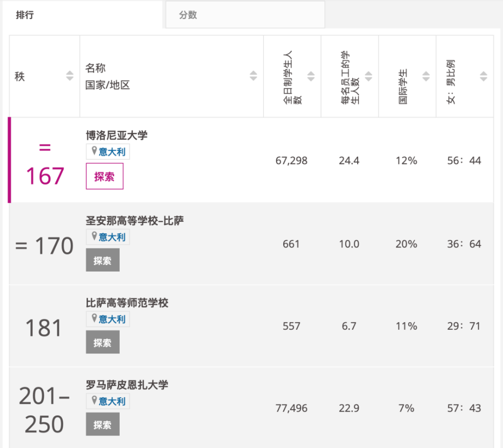The image size is (503, 448).
Task: Select the 6.7 students-per-staff value
Action: (x=349, y=326)
